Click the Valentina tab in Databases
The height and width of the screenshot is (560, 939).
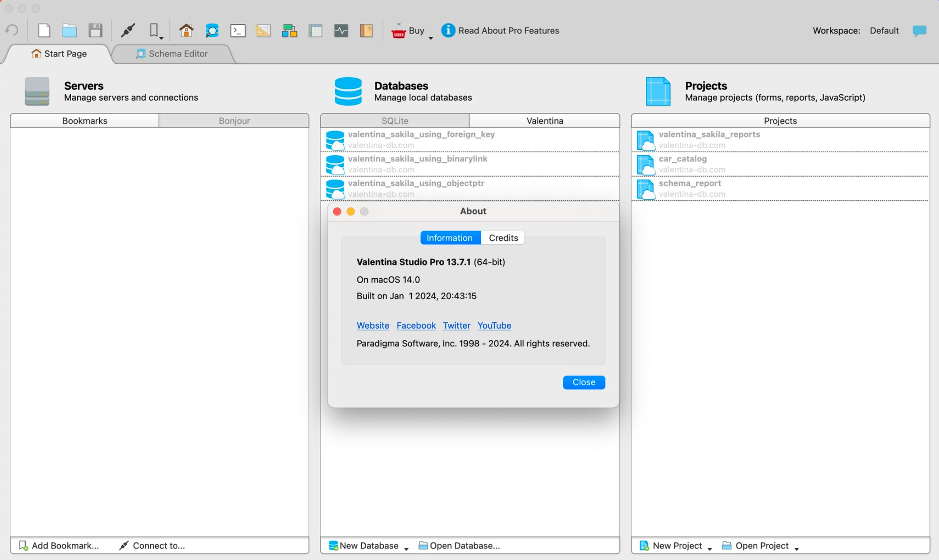[545, 121]
